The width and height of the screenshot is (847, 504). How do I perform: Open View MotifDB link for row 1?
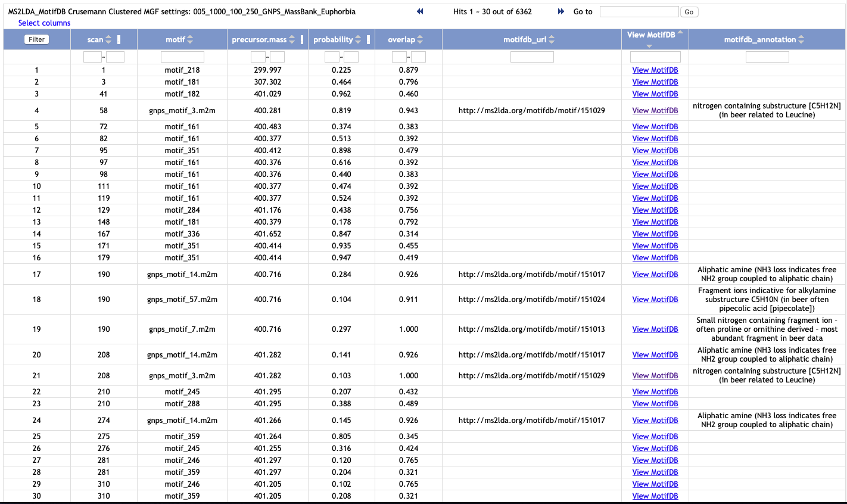655,70
